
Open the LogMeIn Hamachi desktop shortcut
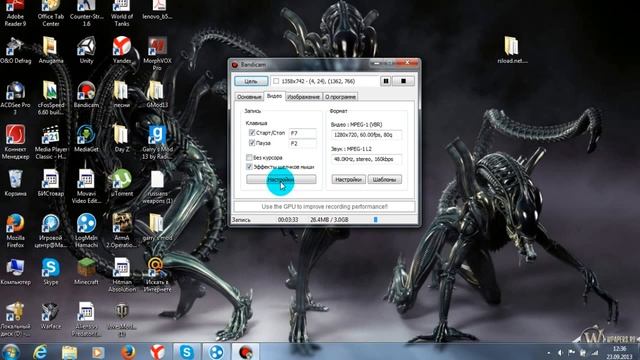[x=86, y=231]
